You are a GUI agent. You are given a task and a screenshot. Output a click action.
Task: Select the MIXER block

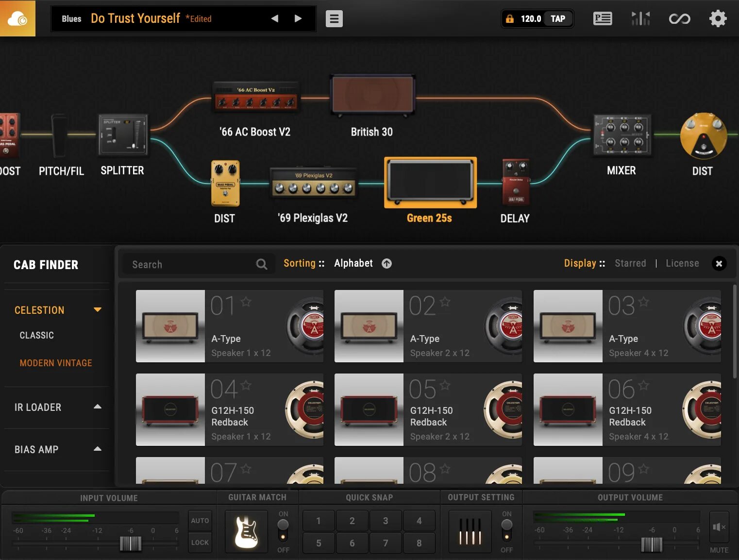pos(622,135)
